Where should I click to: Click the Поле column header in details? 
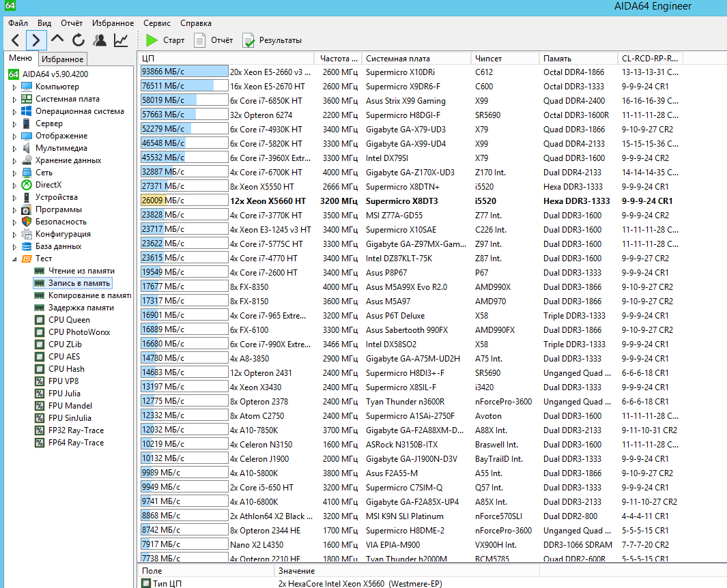[206, 571]
